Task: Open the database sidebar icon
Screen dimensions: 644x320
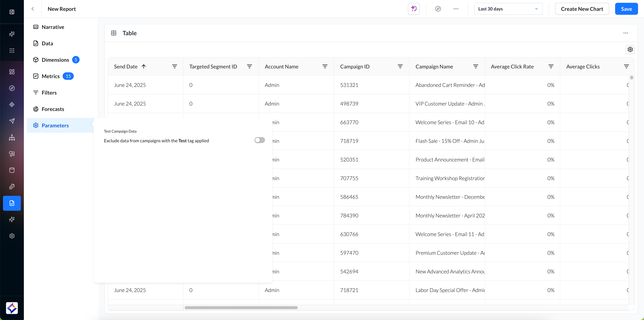Action: (12, 170)
